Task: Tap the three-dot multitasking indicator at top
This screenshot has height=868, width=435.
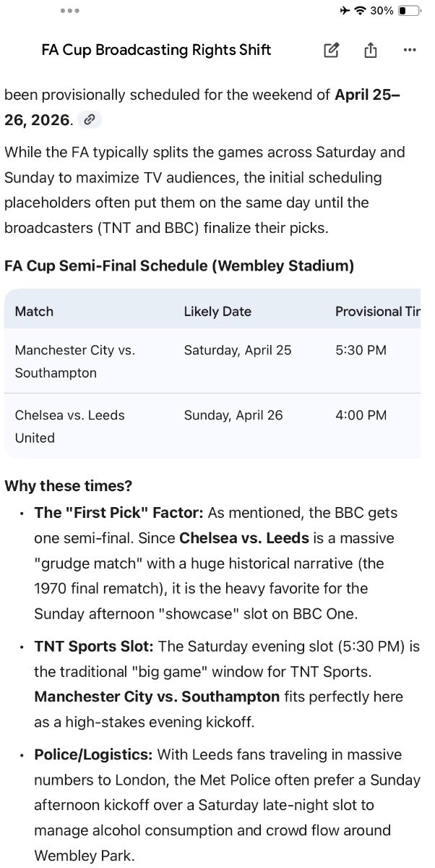Action: point(70,11)
